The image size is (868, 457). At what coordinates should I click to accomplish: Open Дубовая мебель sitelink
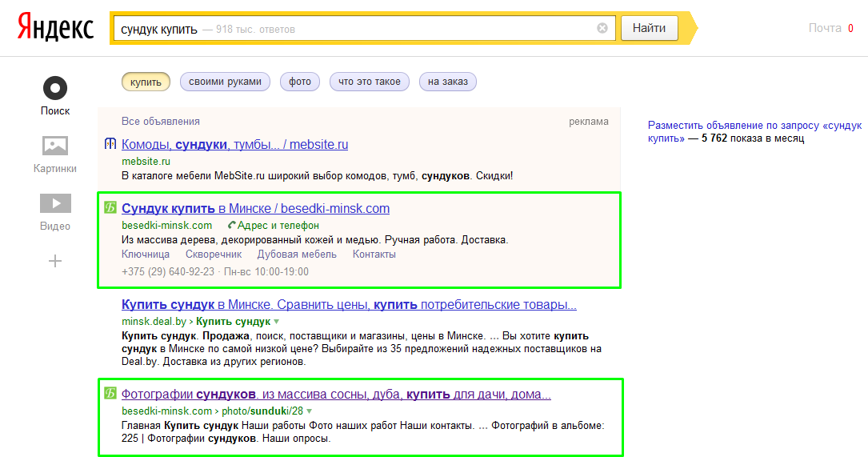[x=297, y=255]
